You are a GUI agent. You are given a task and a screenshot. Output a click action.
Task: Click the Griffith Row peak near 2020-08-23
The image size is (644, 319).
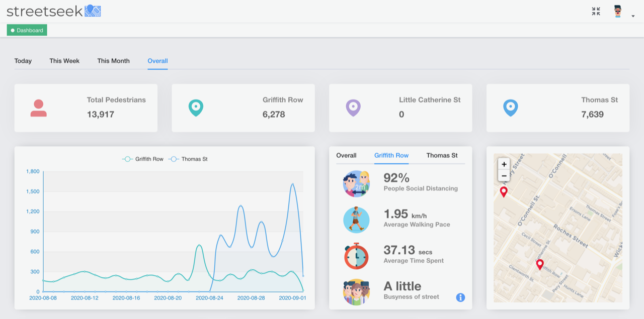[x=199, y=245]
